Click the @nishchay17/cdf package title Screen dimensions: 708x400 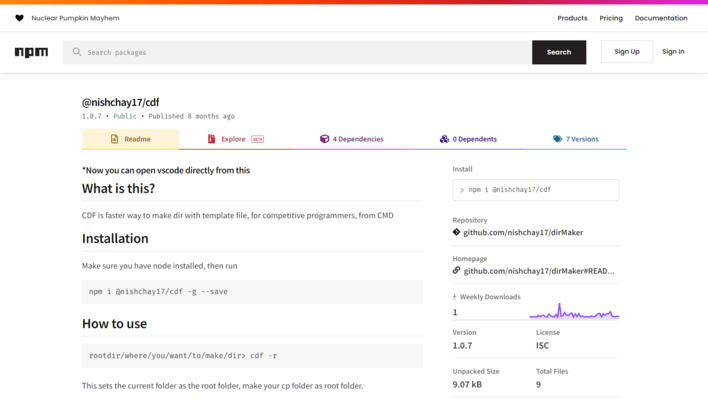point(120,102)
